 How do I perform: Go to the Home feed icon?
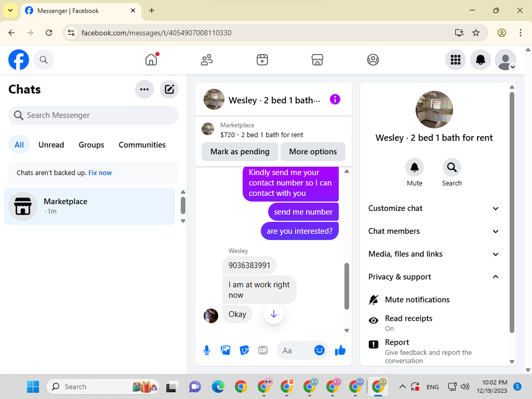point(151,60)
